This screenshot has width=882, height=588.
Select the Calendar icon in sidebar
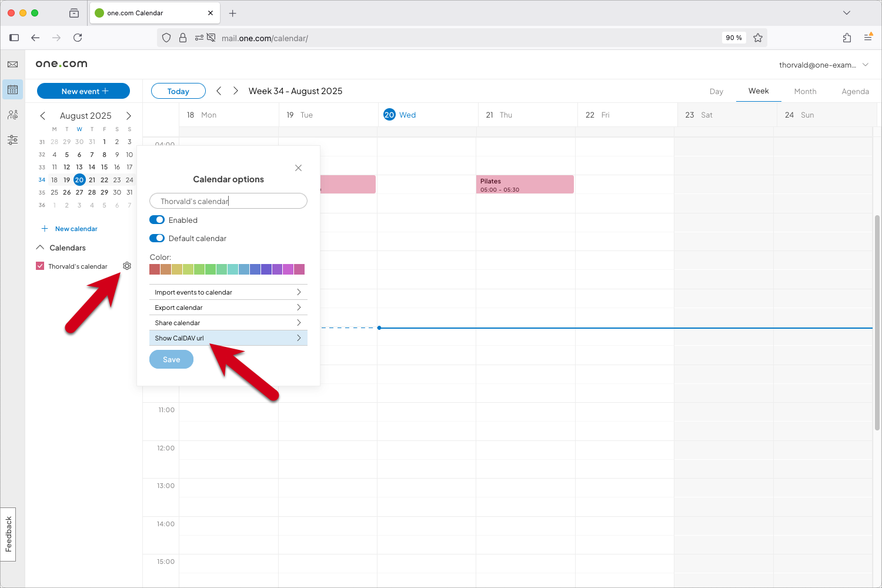click(x=12, y=89)
